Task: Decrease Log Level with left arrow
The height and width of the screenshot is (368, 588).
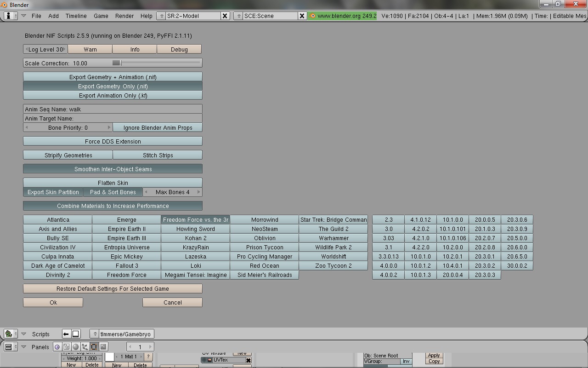Action: point(27,49)
